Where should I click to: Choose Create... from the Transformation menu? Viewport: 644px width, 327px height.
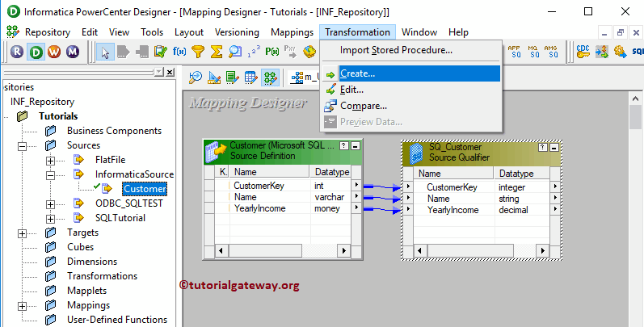point(411,73)
